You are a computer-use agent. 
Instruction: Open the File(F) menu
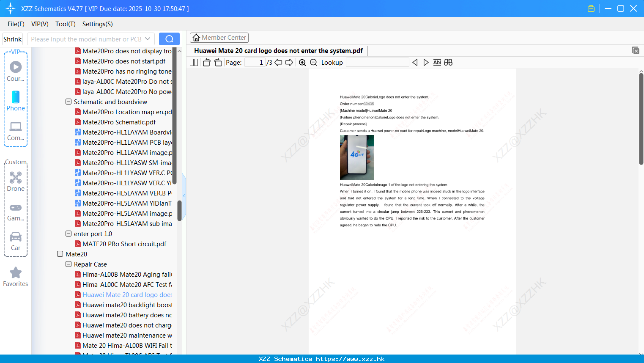coord(16,24)
